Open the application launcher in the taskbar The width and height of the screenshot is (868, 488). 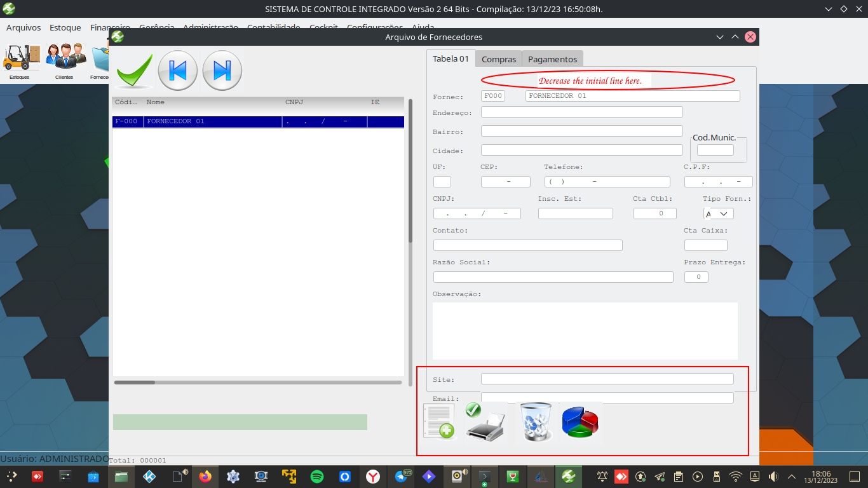[11, 476]
